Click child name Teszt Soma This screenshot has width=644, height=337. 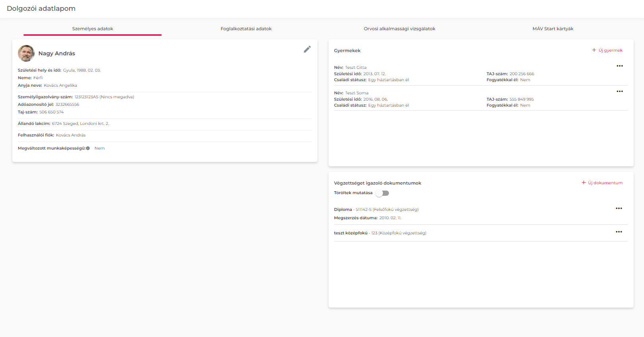(x=357, y=93)
